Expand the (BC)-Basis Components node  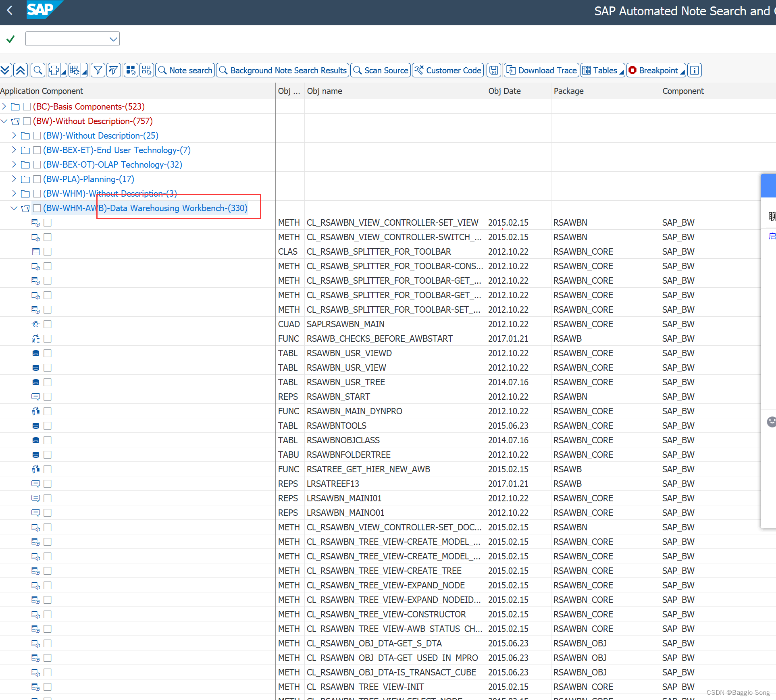(4, 106)
